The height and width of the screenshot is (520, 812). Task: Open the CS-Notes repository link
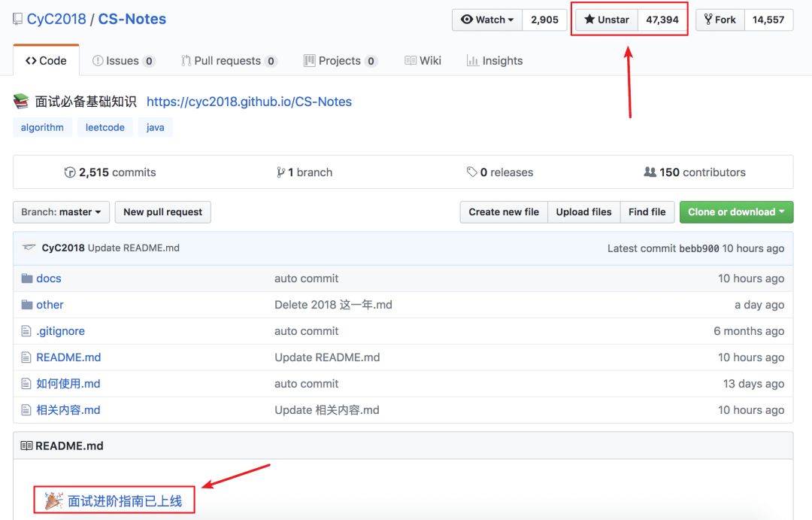pos(132,19)
